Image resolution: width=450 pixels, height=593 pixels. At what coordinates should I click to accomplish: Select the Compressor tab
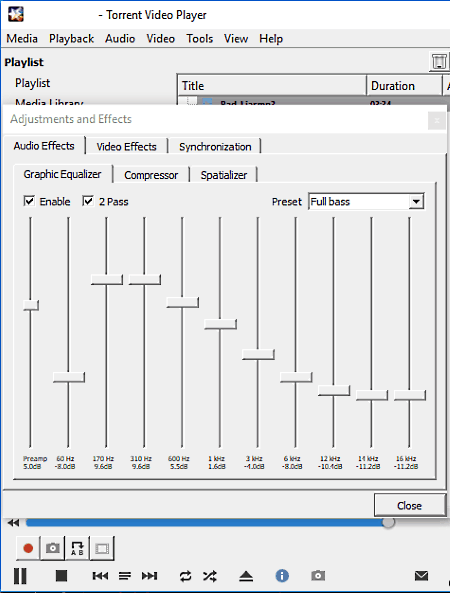click(x=151, y=175)
